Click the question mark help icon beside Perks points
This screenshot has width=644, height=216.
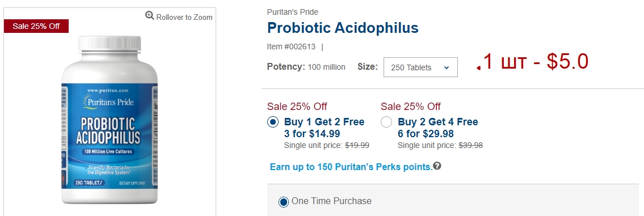pyautogui.click(x=437, y=166)
